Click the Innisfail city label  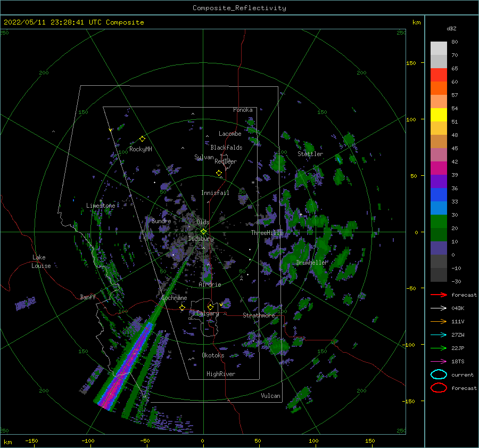(215, 193)
